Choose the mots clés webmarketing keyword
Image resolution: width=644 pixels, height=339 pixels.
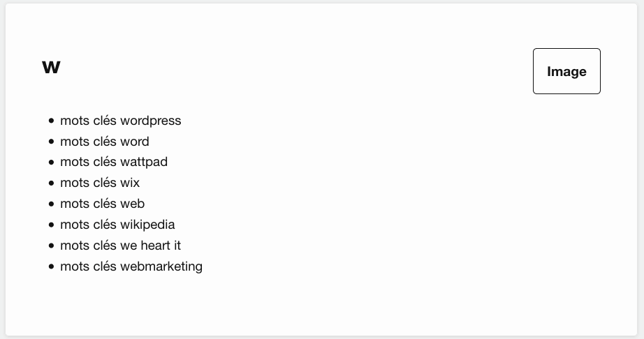click(x=131, y=266)
